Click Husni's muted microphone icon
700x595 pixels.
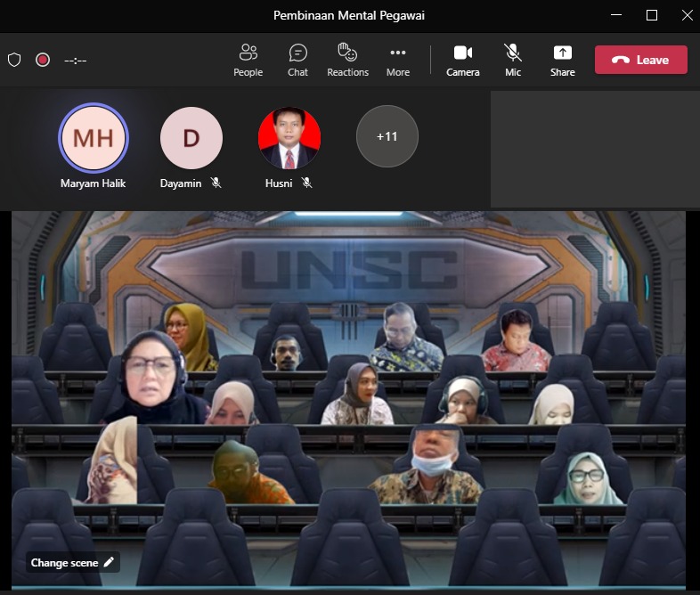click(306, 183)
